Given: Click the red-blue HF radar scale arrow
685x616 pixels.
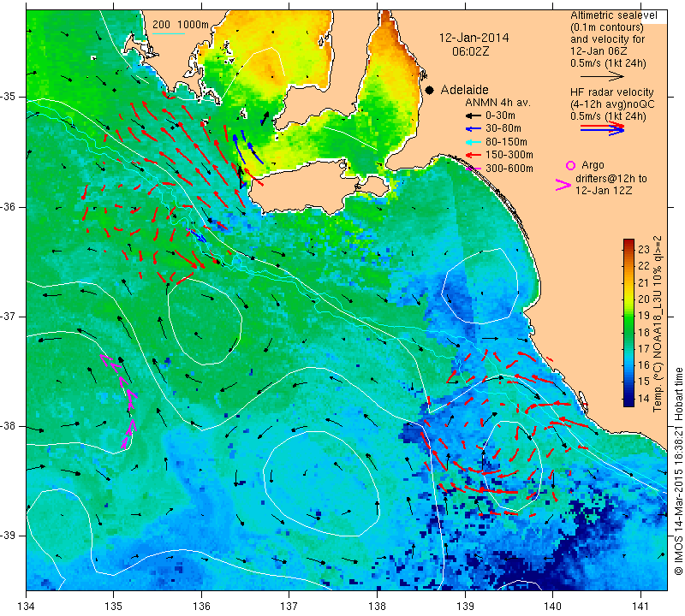Looking at the screenshot, I should (x=602, y=128).
